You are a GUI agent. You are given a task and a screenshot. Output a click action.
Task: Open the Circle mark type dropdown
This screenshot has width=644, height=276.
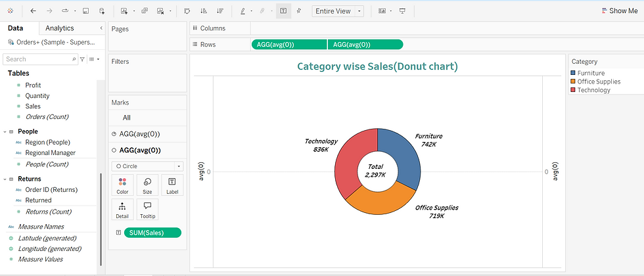147,166
